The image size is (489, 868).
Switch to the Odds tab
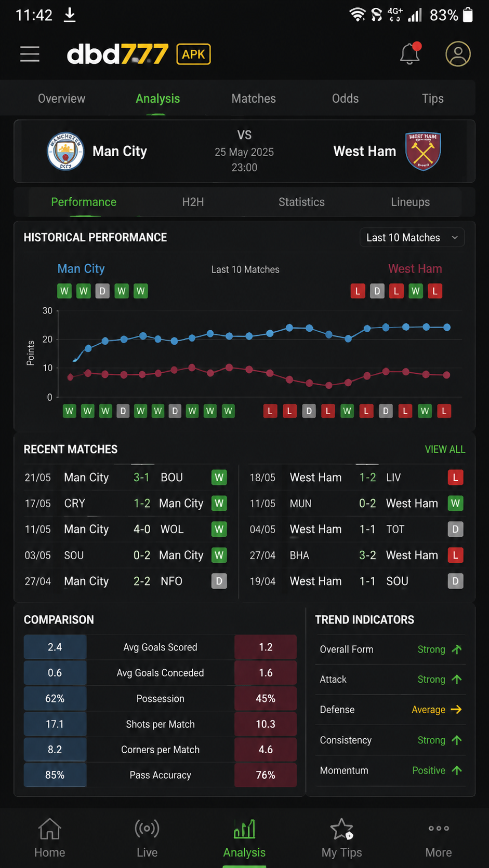[345, 99]
